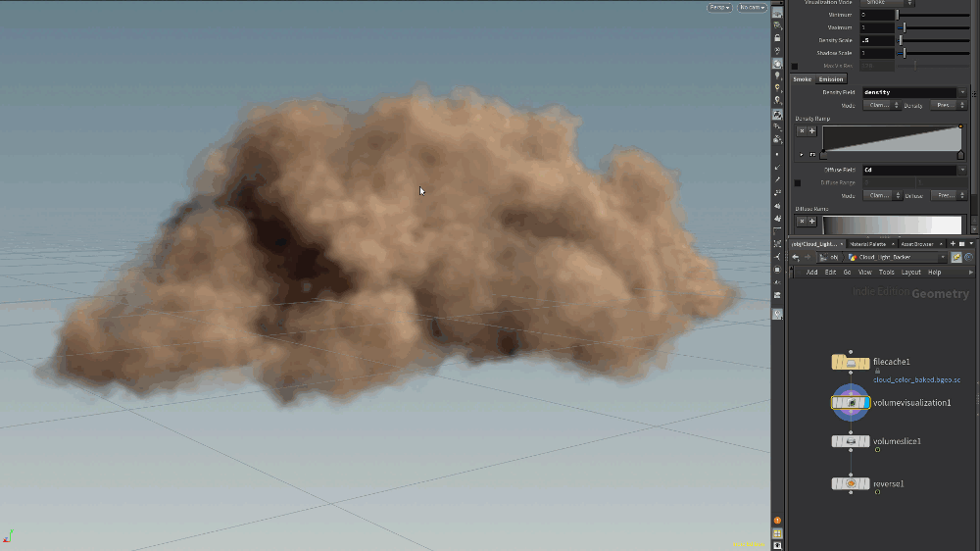Open the Diffuse preset dropdown
Viewport: 980px width, 551px height.
(x=950, y=195)
